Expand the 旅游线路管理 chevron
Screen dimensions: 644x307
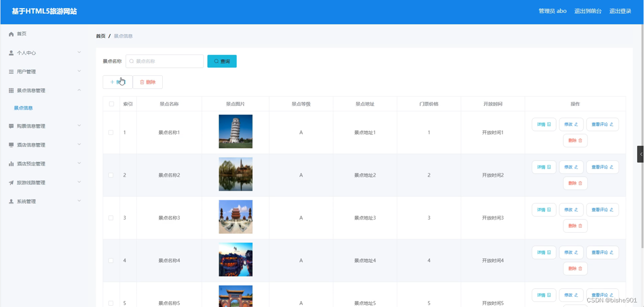(x=79, y=183)
